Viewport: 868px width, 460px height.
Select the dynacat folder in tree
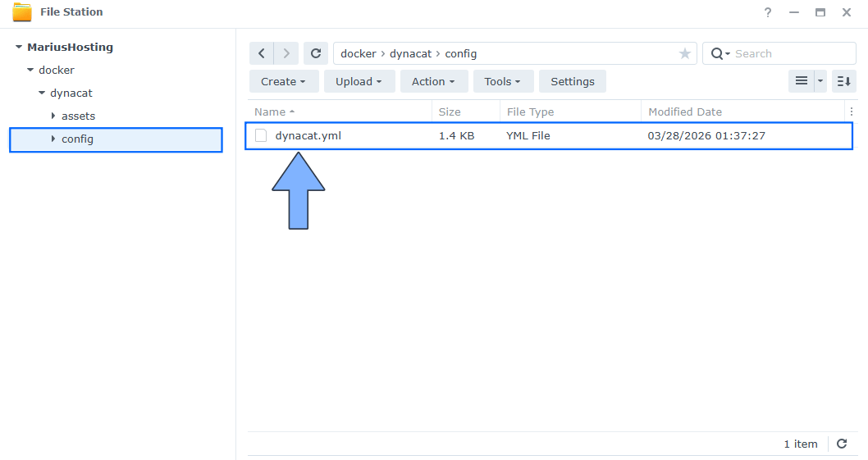point(71,93)
